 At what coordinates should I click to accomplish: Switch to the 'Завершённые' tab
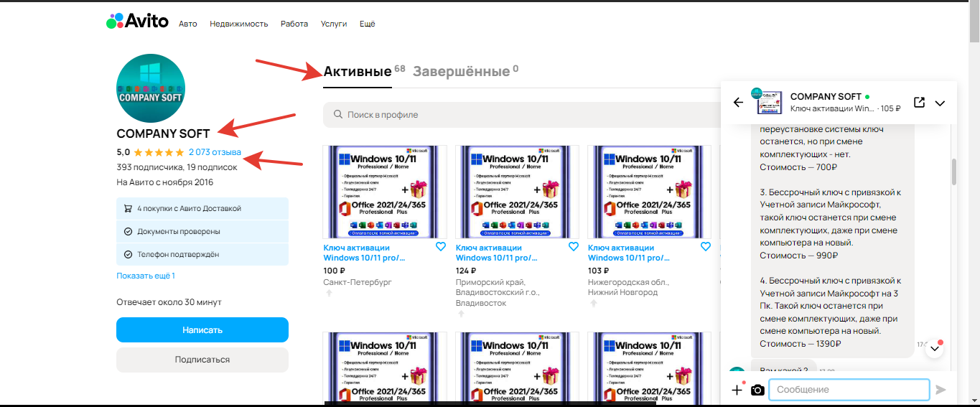[460, 72]
